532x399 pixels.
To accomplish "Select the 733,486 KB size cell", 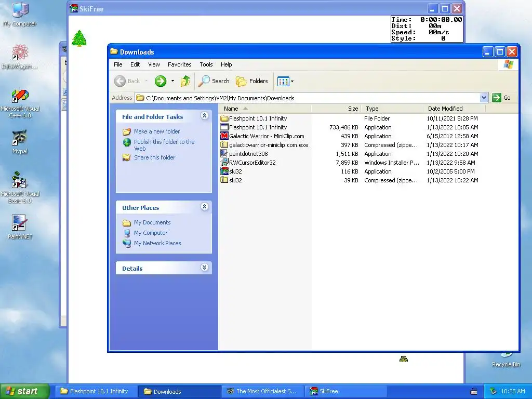I will [344, 127].
